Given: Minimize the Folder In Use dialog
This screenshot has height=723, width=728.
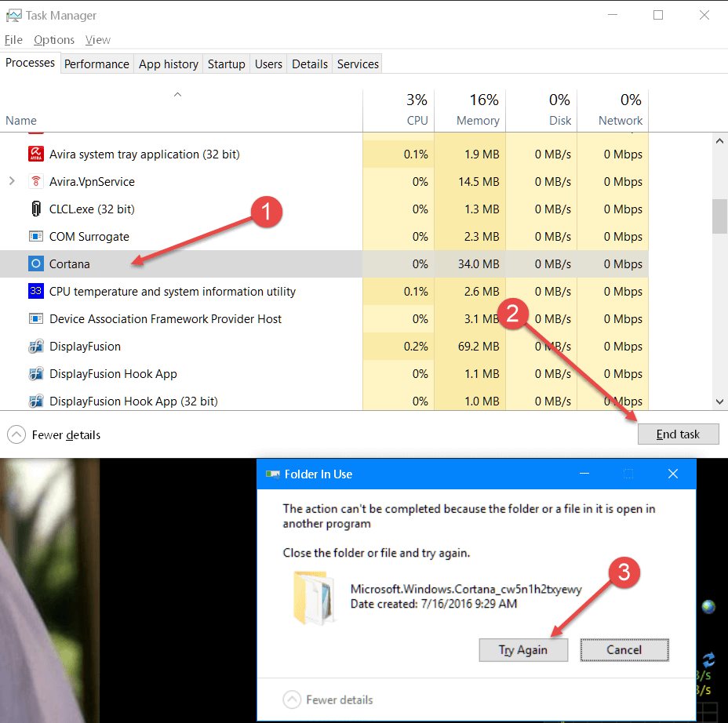Looking at the screenshot, I should (x=584, y=474).
